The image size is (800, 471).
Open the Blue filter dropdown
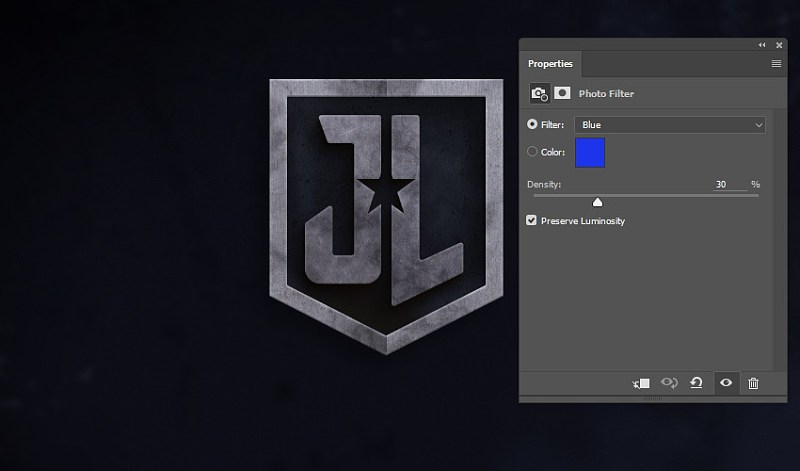669,125
